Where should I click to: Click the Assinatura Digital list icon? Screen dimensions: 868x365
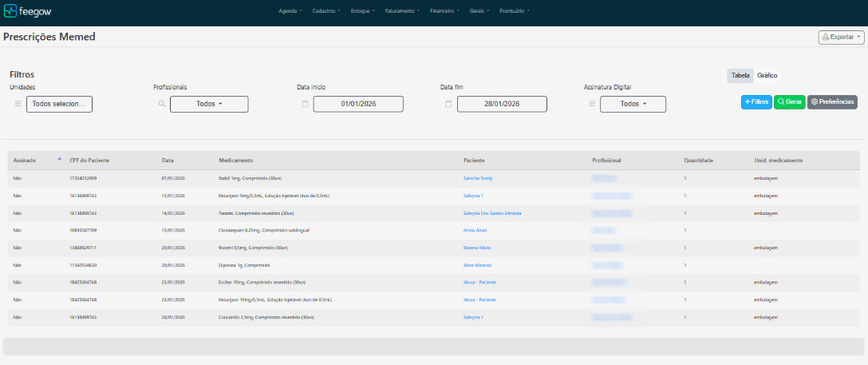click(x=592, y=104)
